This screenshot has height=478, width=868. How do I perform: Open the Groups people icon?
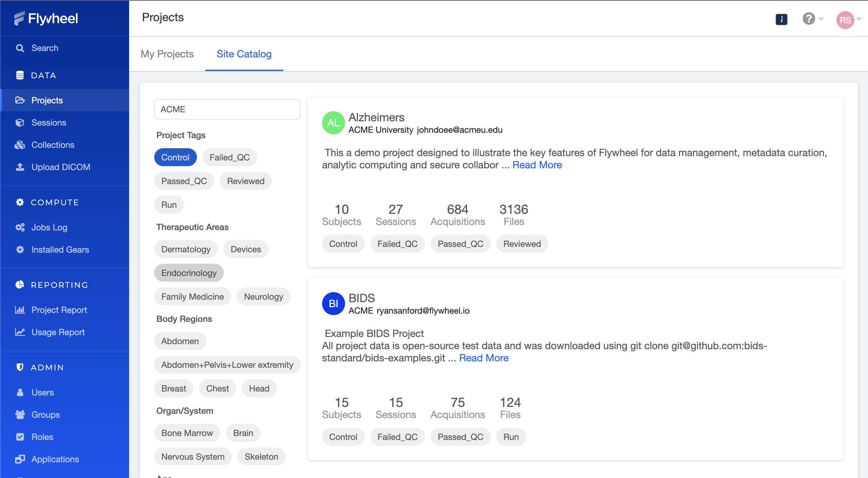point(20,415)
